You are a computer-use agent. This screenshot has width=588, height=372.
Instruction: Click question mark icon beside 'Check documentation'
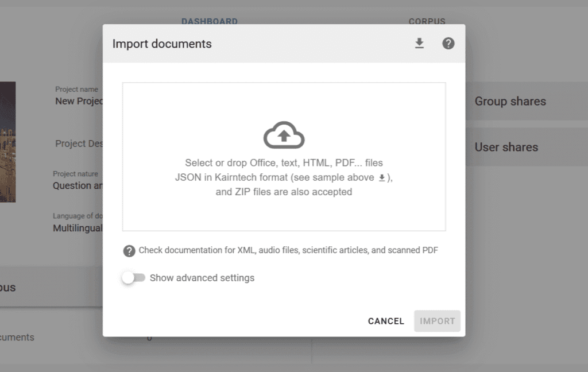tap(129, 251)
